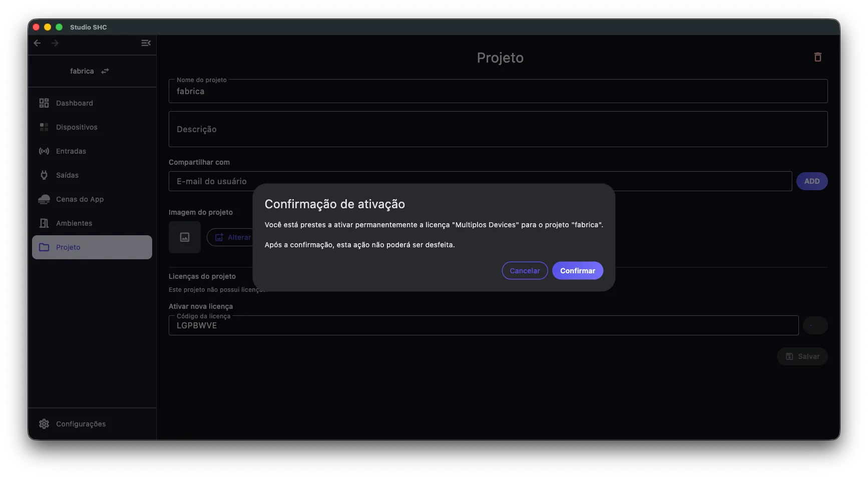Open Entradas in the sidebar
Screen dimensions: 868x477
click(x=92, y=151)
